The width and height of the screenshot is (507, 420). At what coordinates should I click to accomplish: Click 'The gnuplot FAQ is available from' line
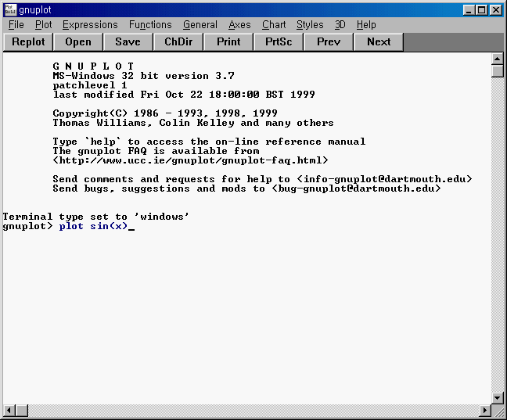[x=156, y=151]
